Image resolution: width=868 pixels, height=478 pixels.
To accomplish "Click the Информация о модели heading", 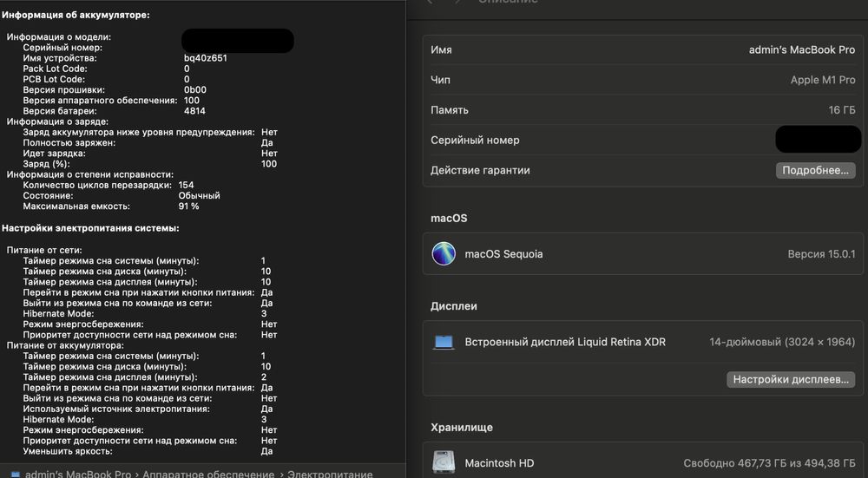I will [x=58, y=37].
